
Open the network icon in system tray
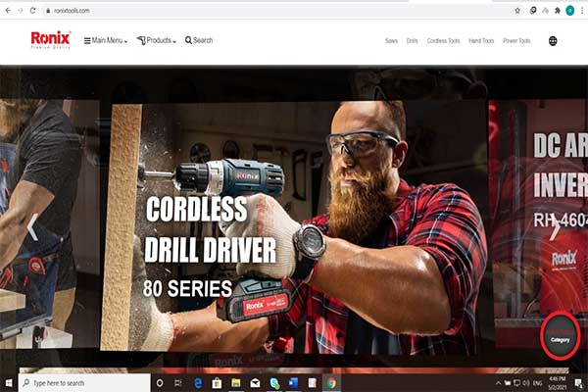coord(517,383)
